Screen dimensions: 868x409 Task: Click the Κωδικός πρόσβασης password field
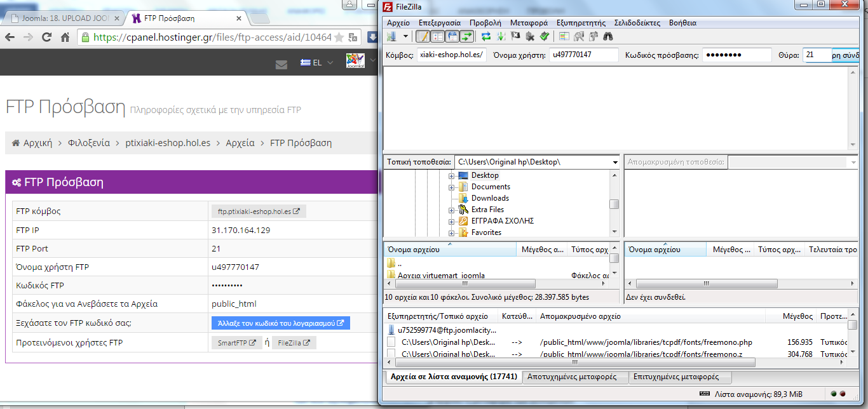point(737,55)
